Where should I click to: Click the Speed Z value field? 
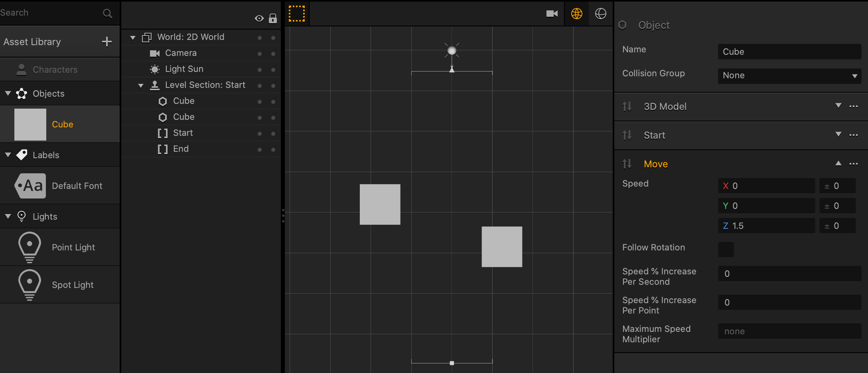click(766, 226)
